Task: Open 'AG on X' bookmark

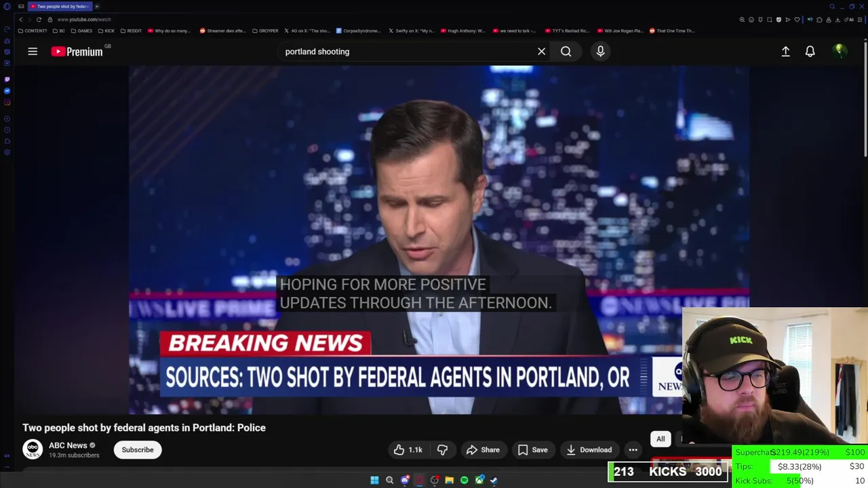Action: (307, 30)
